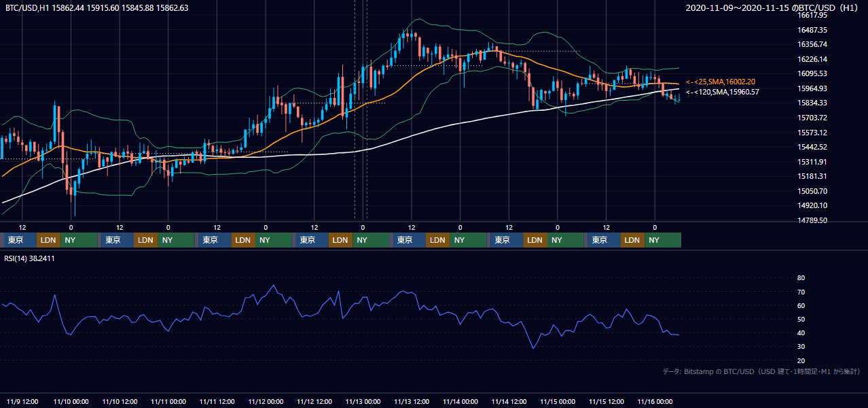Image resolution: width=868 pixels, height=408 pixels.
Task: Click the BTC/USD,H1 OHLC header text
Action: 96,8
